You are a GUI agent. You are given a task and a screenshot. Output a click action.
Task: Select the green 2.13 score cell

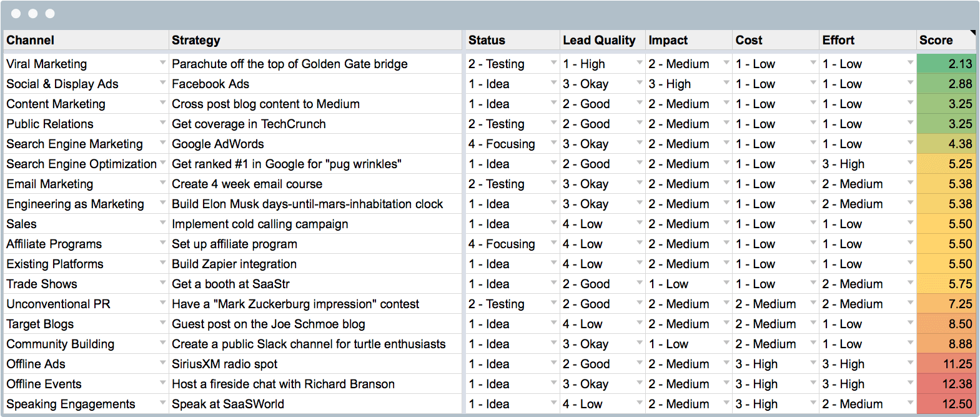pyautogui.click(x=946, y=64)
